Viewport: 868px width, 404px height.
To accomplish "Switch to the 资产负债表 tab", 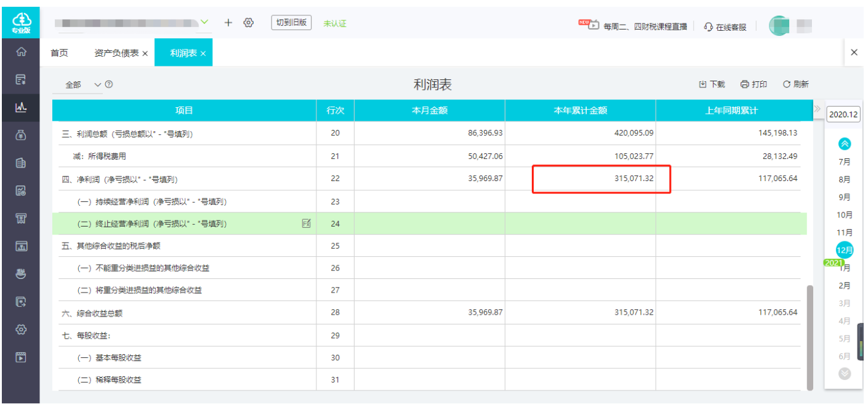I will tap(116, 54).
